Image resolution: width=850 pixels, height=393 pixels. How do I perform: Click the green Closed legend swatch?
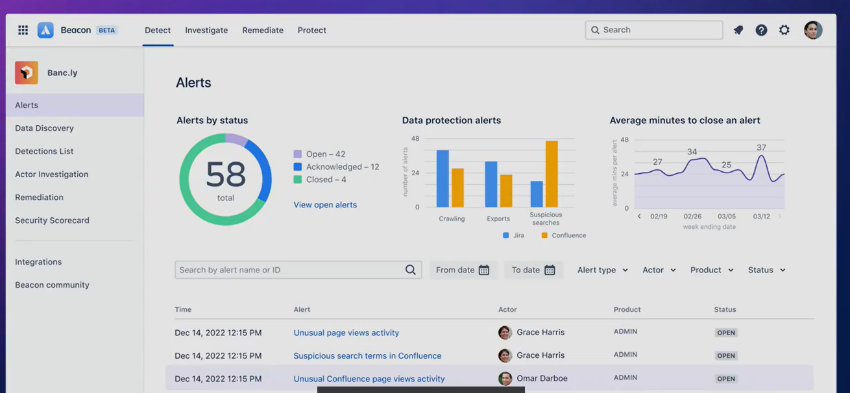[x=298, y=179]
